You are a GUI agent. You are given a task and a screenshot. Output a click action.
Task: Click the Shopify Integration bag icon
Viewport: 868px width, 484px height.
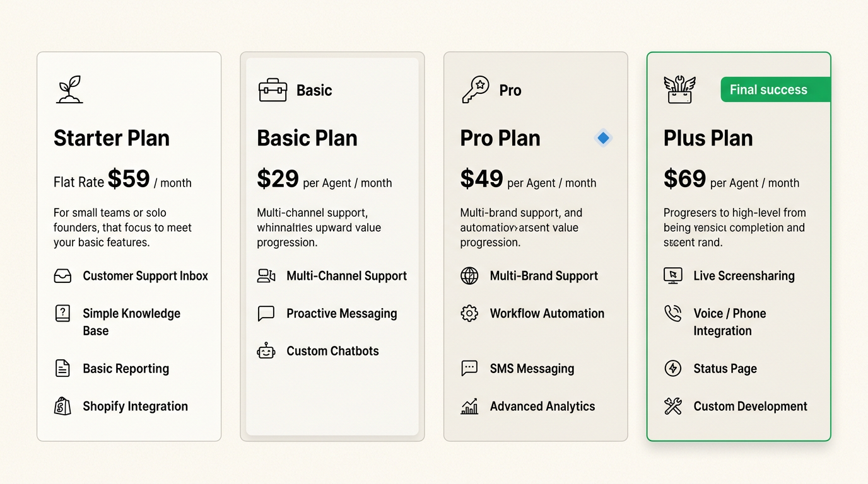[x=62, y=406]
